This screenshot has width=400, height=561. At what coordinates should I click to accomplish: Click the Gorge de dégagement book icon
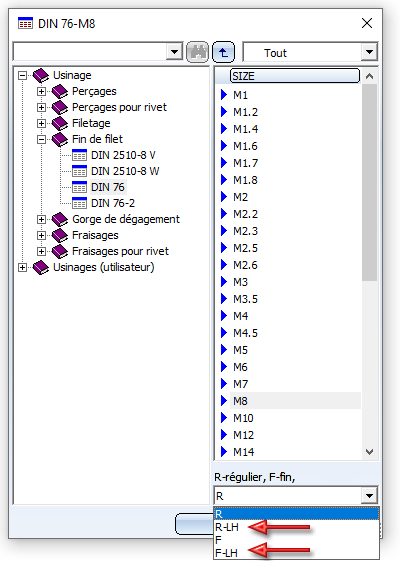[60, 219]
